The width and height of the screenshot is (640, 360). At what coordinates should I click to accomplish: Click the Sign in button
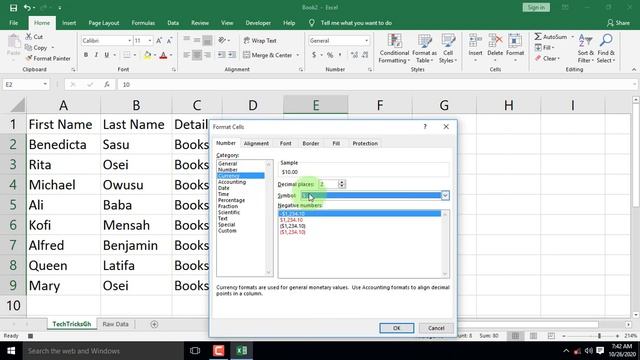click(536, 7)
